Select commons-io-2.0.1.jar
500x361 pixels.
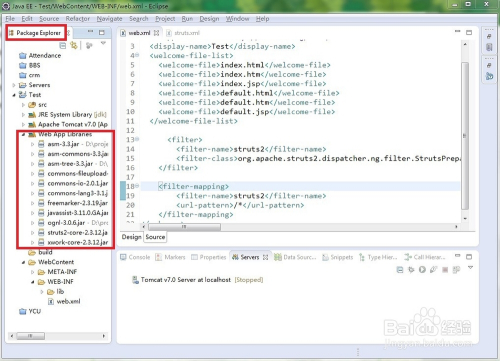pyautogui.click(x=78, y=184)
